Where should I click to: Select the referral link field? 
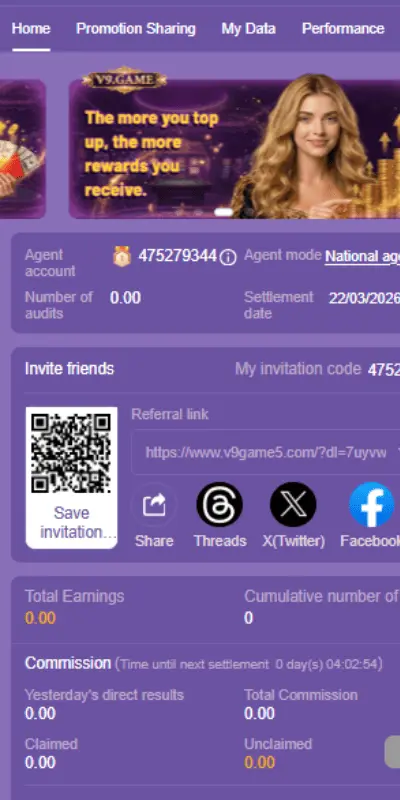point(265,453)
